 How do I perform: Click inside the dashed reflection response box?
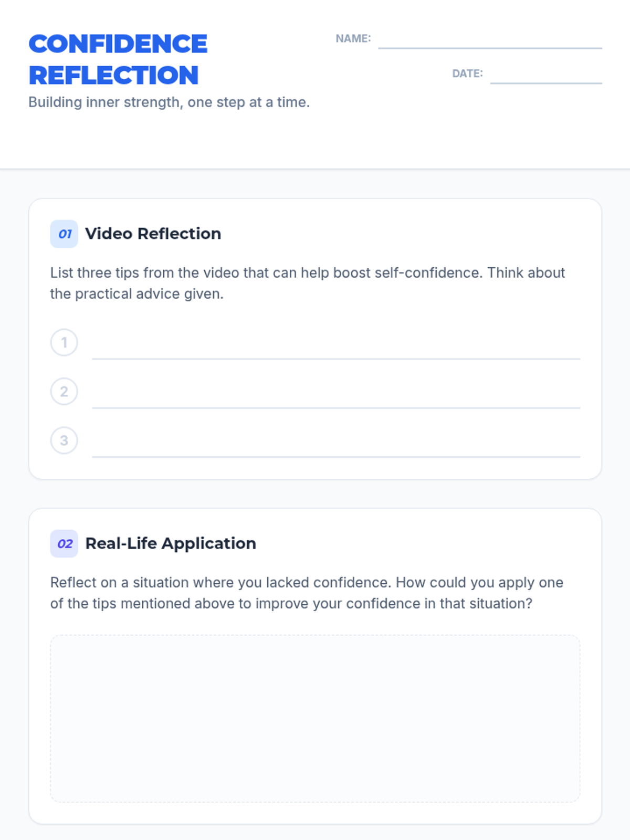tap(315, 718)
